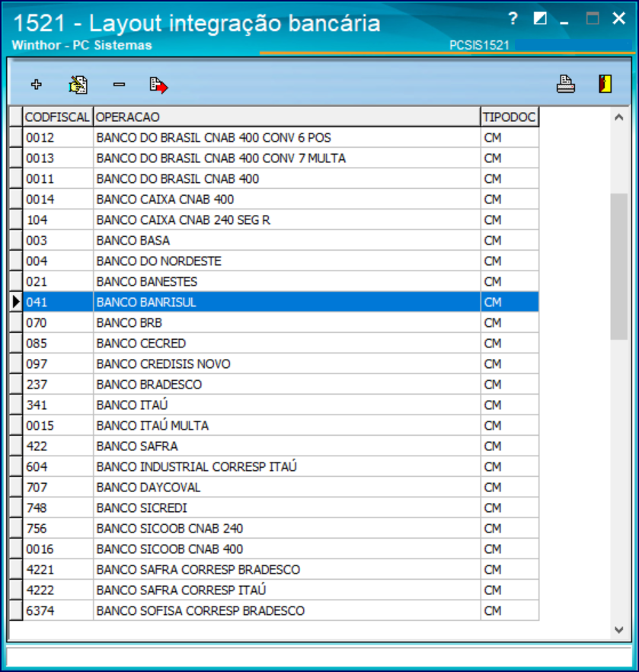
Task: Open the edit layout icon
Action: click(78, 85)
